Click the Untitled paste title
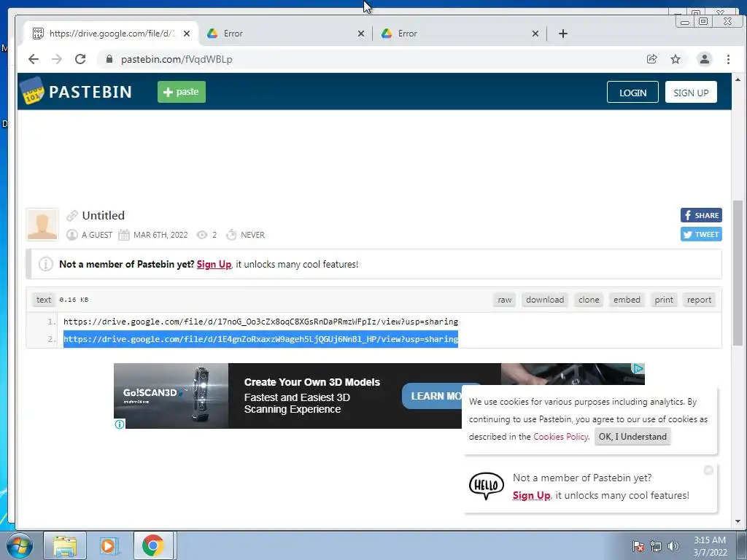 (104, 215)
